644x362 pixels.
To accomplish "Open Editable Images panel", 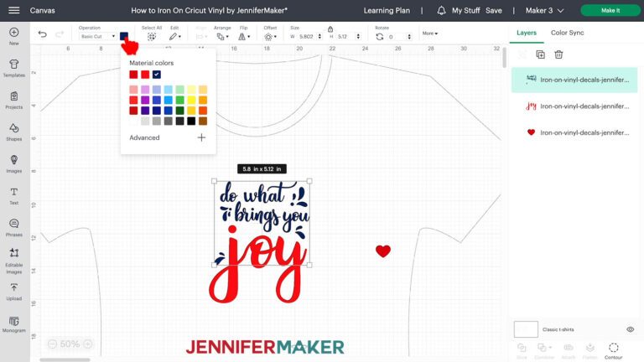I will point(14,261).
